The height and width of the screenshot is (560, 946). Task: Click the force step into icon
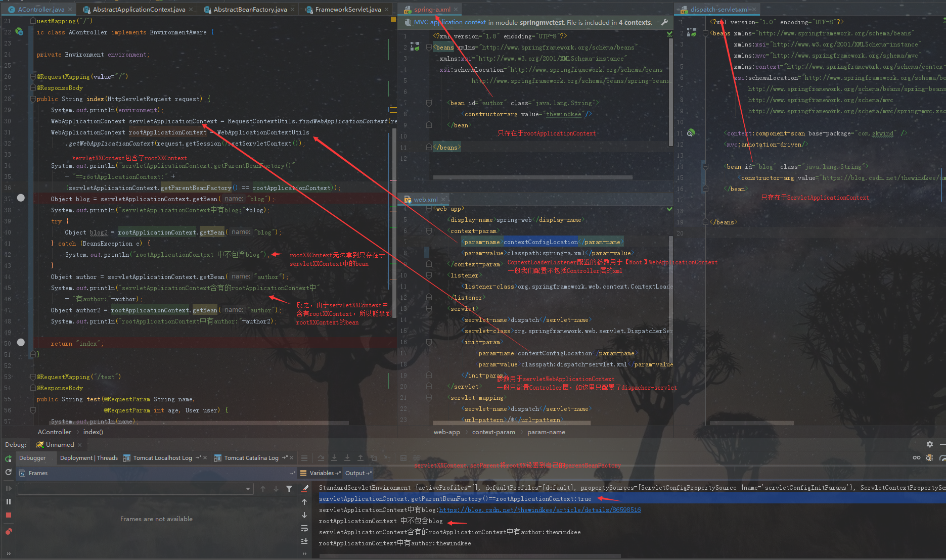tap(347, 458)
